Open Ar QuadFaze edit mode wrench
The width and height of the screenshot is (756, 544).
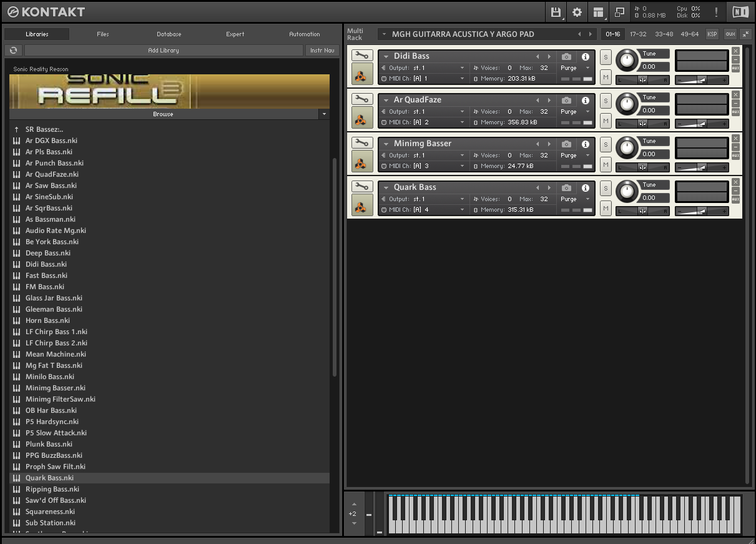click(x=361, y=99)
